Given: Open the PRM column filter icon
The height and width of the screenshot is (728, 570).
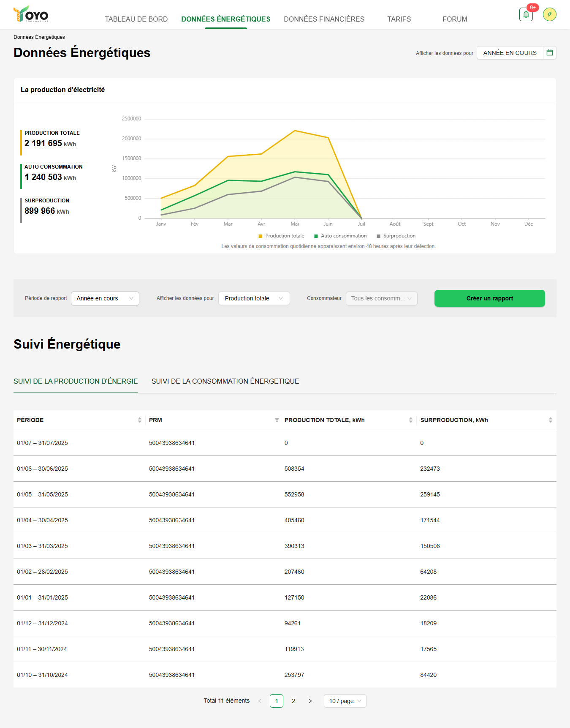Looking at the screenshot, I should click(277, 420).
